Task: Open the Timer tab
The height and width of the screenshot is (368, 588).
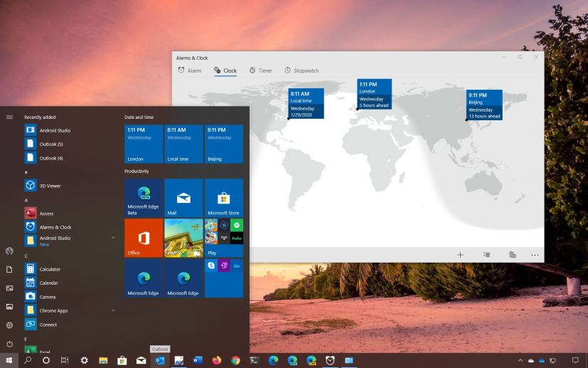Action: coord(261,70)
